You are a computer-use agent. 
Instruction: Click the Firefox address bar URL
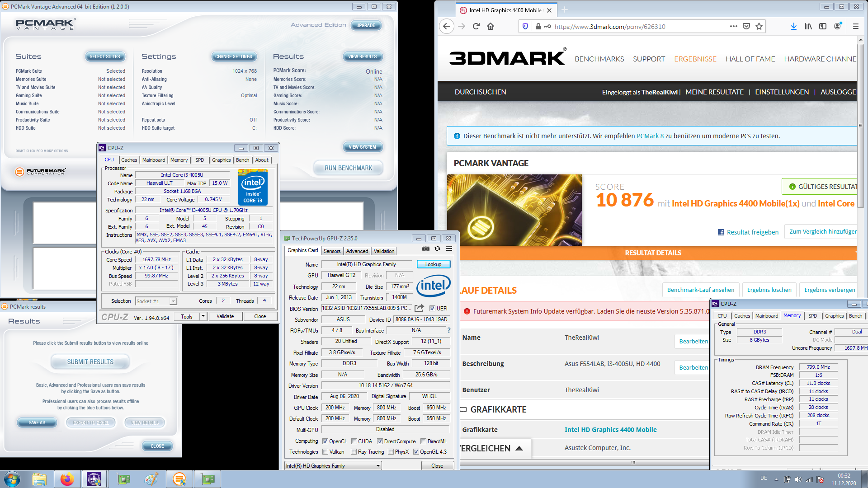point(610,27)
